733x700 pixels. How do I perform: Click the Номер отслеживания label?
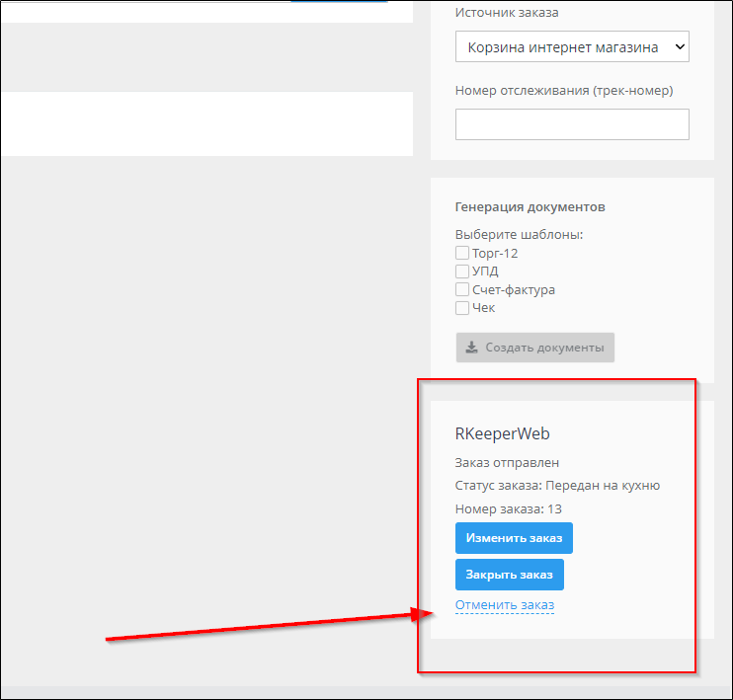pos(563,91)
